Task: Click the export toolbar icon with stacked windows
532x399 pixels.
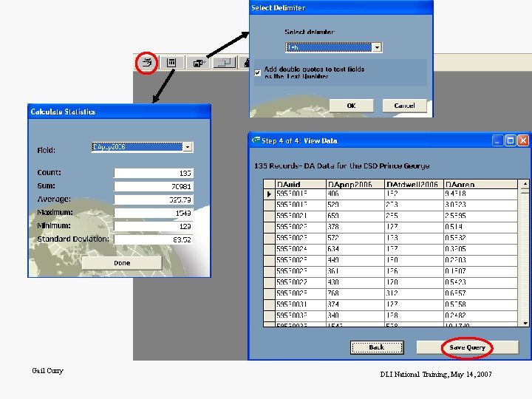Action: 199,62
